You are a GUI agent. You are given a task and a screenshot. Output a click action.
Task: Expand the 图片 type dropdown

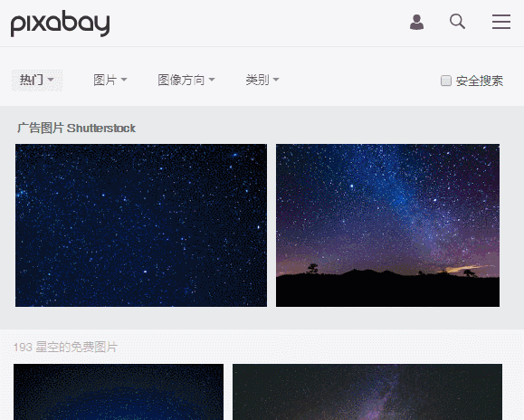click(110, 81)
